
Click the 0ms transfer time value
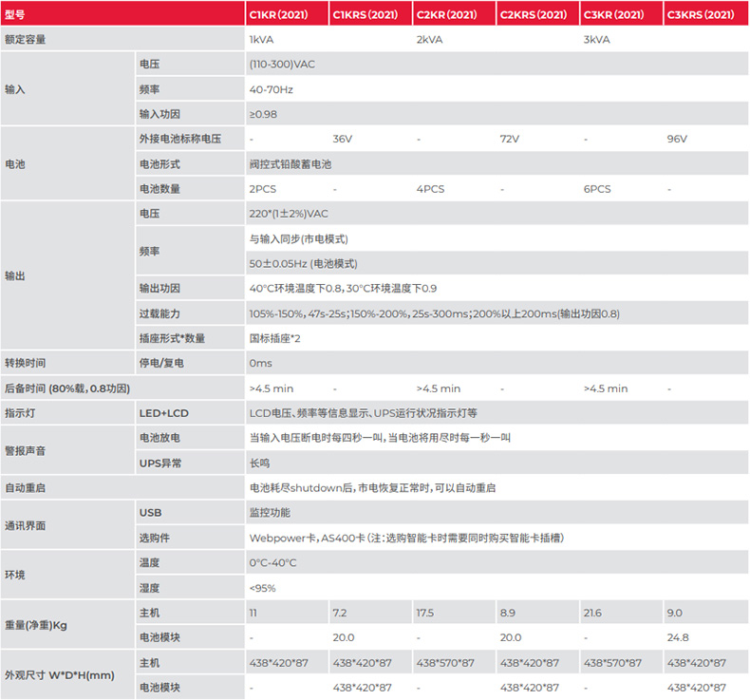(260, 363)
